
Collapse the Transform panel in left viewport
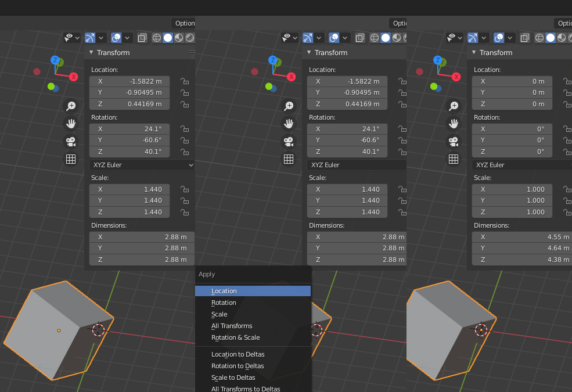pos(92,52)
